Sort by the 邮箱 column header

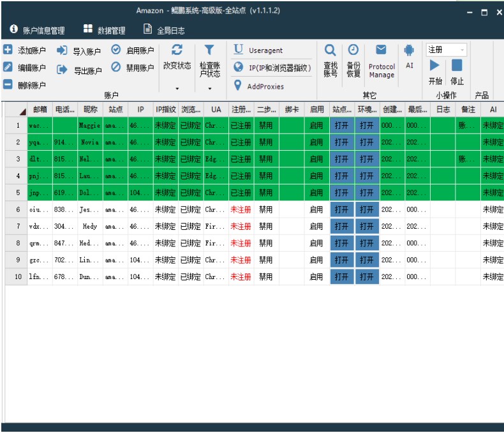pyautogui.click(x=40, y=109)
